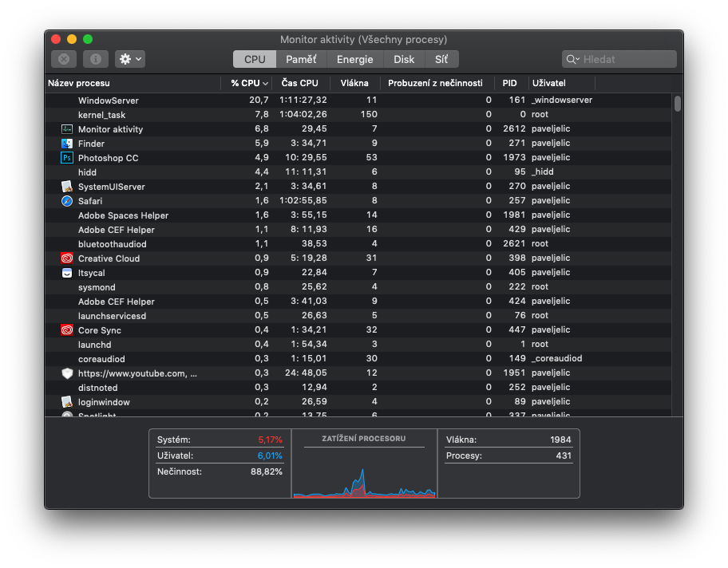Switch to the Paměť tab
The width and height of the screenshot is (728, 568).
[x=301, y=59]
